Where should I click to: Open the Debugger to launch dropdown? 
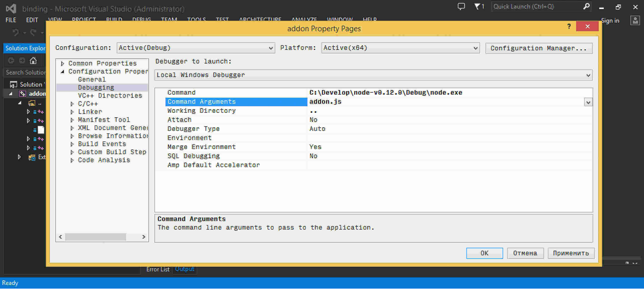pyautogui.click(x=374, y=75)
